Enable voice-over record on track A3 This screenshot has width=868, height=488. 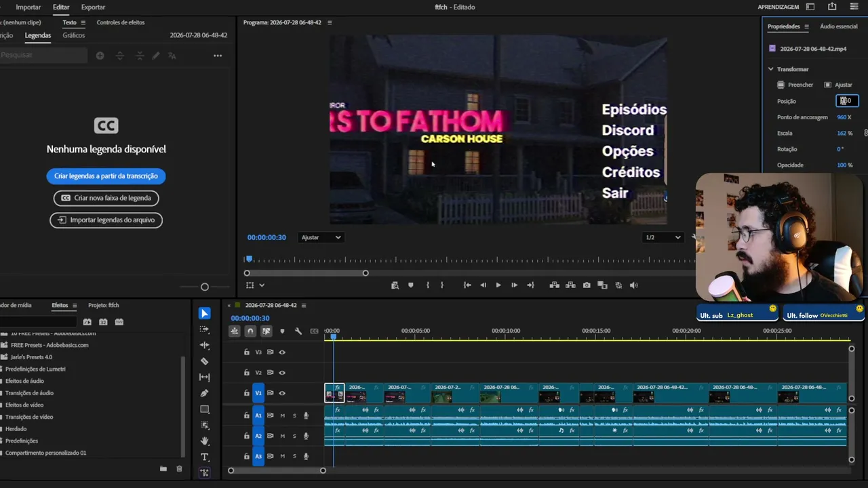point(306,456)
